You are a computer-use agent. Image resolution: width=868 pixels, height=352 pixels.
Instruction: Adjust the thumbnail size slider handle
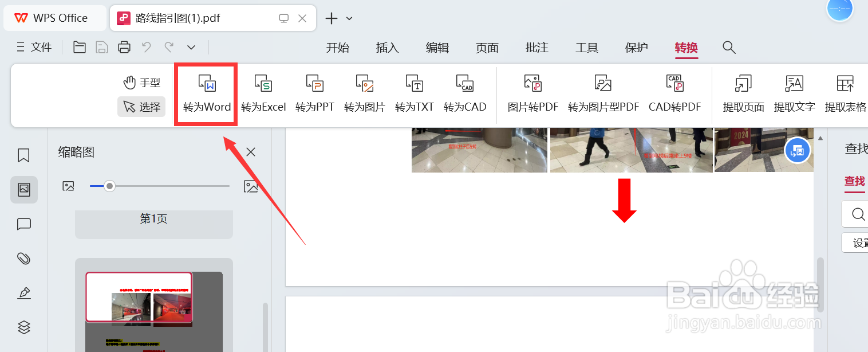pos(109,186)
